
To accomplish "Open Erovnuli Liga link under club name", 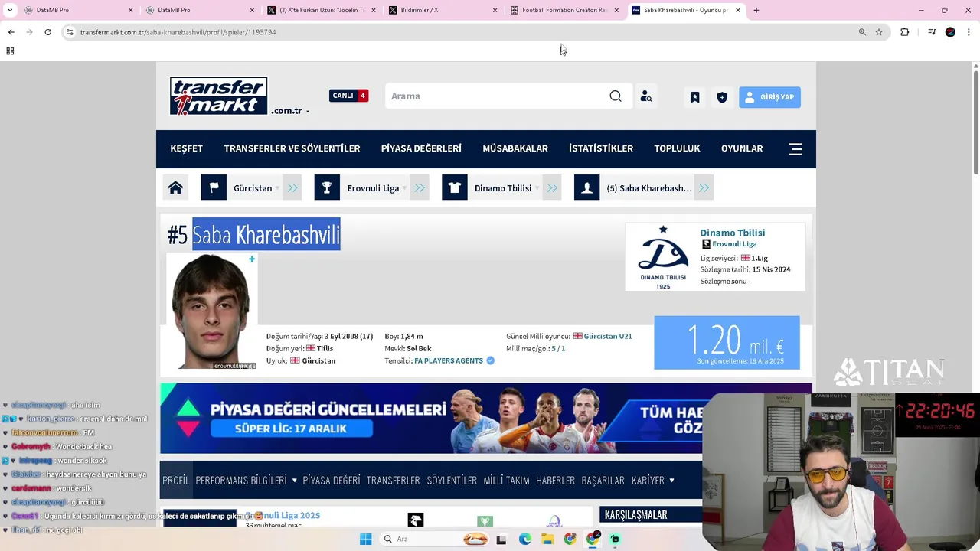I will click(x=734, y=244).
